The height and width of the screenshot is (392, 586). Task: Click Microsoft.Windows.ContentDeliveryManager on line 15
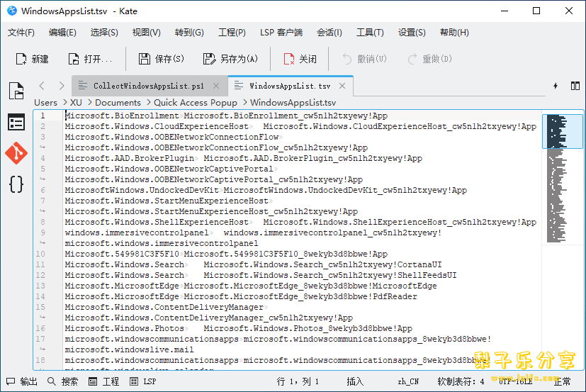coord(164,307)
